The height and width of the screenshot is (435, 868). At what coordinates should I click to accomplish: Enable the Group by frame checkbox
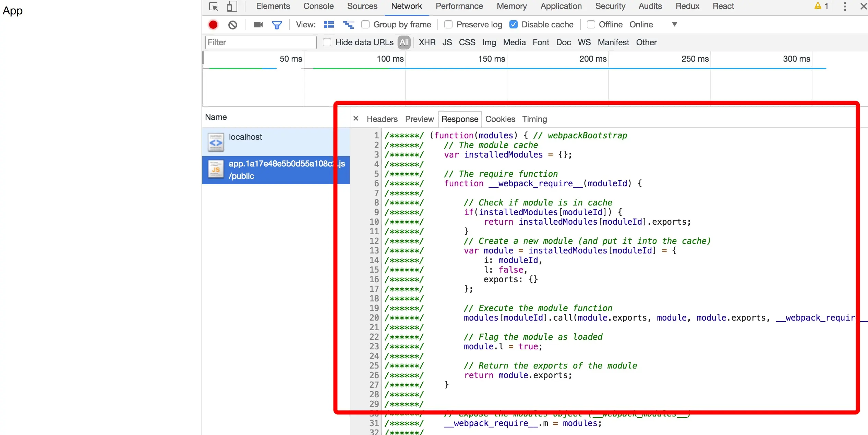[x=365, y=24]
